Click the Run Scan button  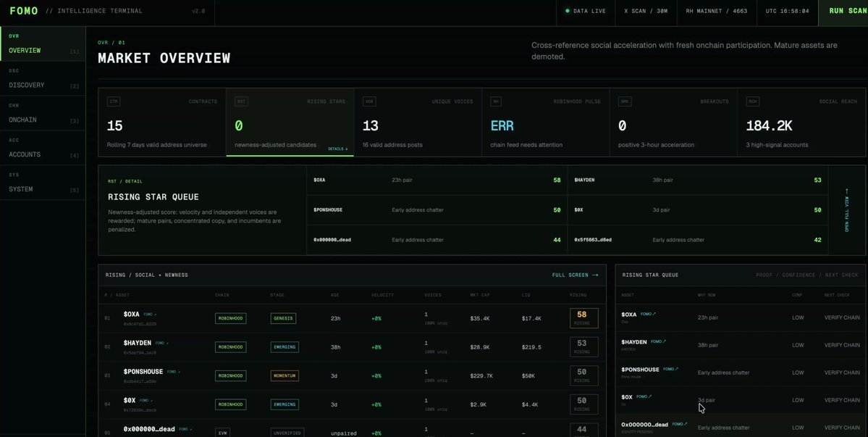(x=843, y=12)
